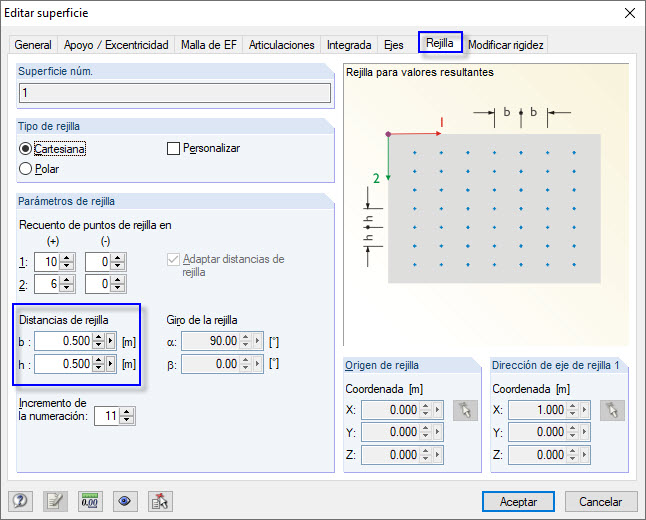646x520 pixels.
Task: Adjust stepper of direction 2 positive count
Action: pyautogui.click(x=67, y=283)
